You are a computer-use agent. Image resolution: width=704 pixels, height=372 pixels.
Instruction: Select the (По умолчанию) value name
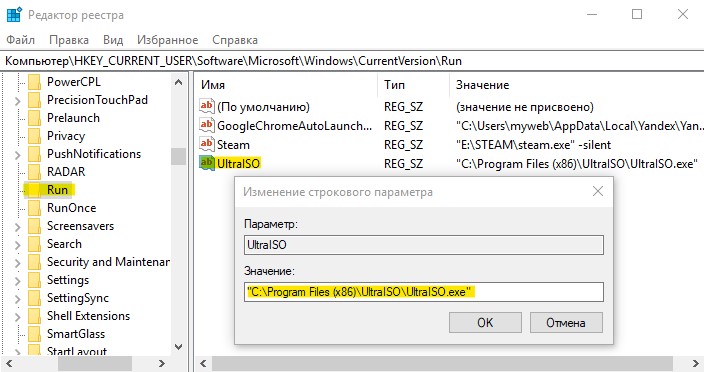pyautogui.click(x=264, y=107)
